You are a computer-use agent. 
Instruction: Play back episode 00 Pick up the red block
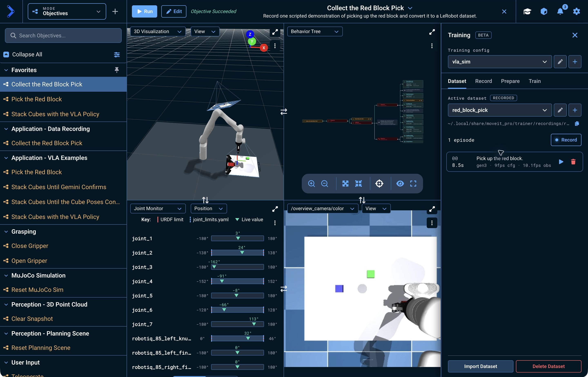pos(561,162)
